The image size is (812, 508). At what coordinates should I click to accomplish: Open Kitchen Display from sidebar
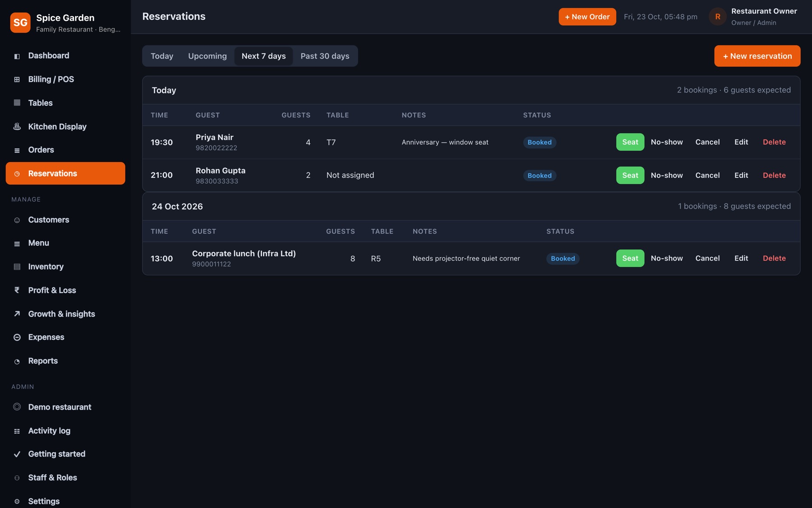click(65, 126)
